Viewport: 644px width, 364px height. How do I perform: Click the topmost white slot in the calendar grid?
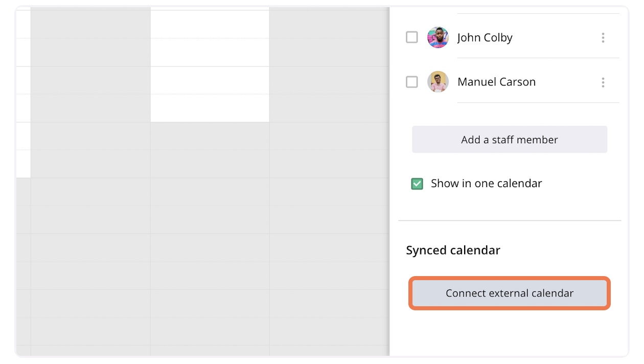coord(210,24)
